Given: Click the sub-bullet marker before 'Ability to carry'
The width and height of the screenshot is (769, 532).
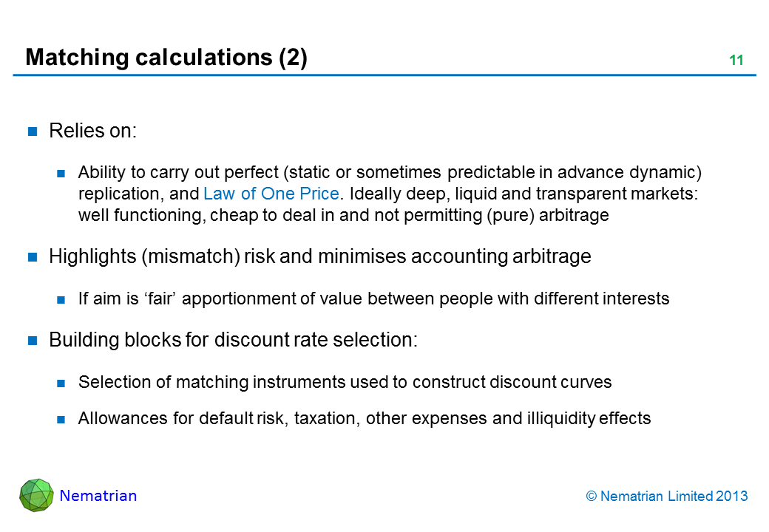Looking at the screenshot, I should tap(63, 174).
